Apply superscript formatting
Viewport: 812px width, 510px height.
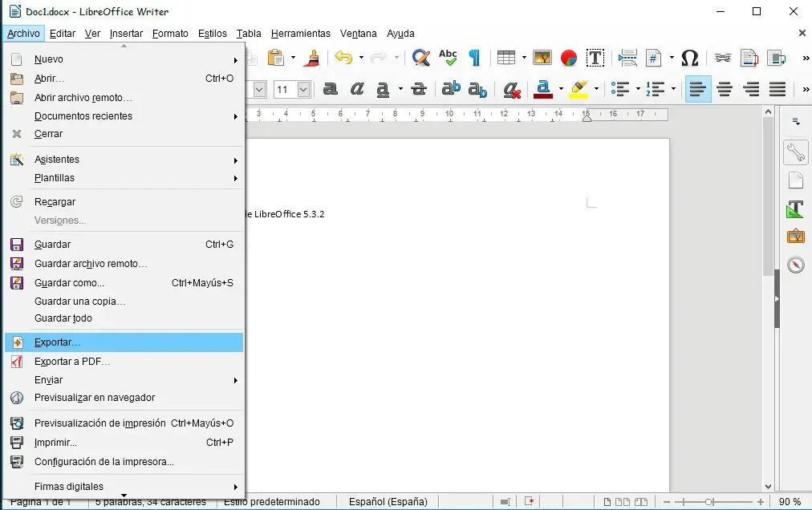[451, 88]
